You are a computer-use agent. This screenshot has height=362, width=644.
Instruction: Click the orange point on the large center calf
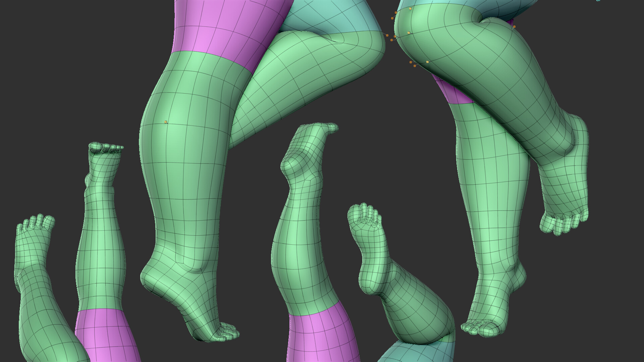(x=166, y=122)
